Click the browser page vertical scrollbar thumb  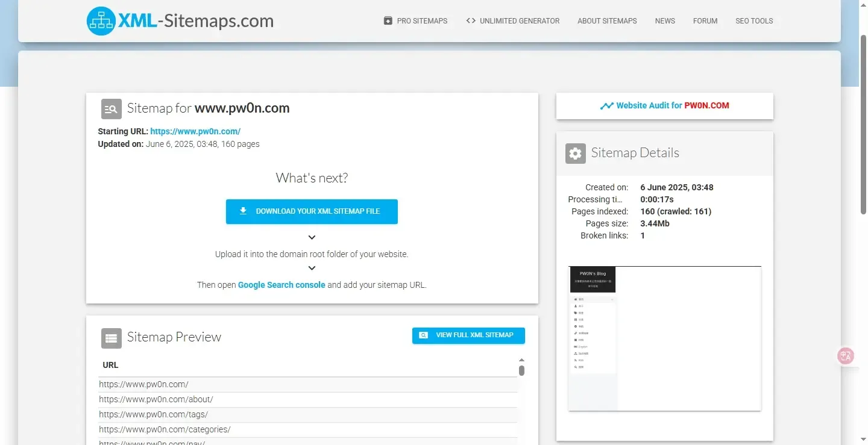pyautogui.click(x=863, y=123)
